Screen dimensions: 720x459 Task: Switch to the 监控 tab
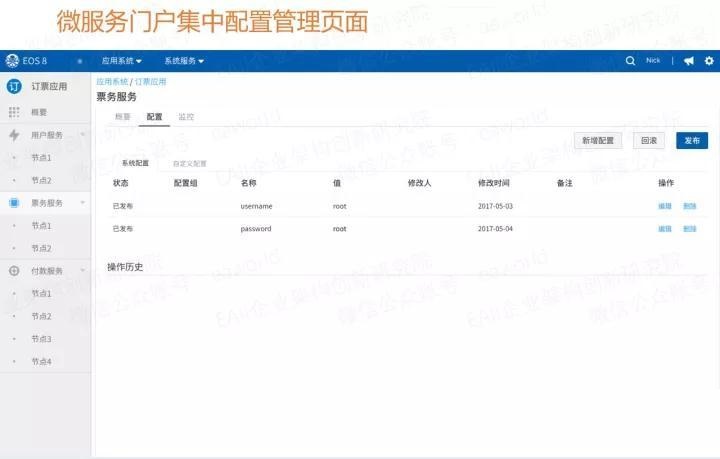point(186,117)
